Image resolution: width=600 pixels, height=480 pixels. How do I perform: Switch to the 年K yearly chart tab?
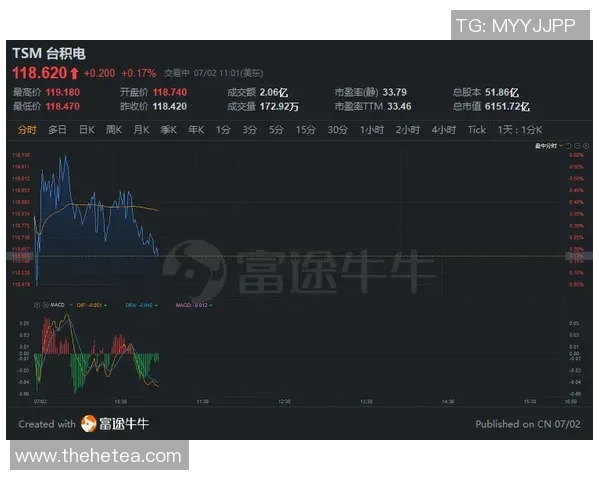196,130
